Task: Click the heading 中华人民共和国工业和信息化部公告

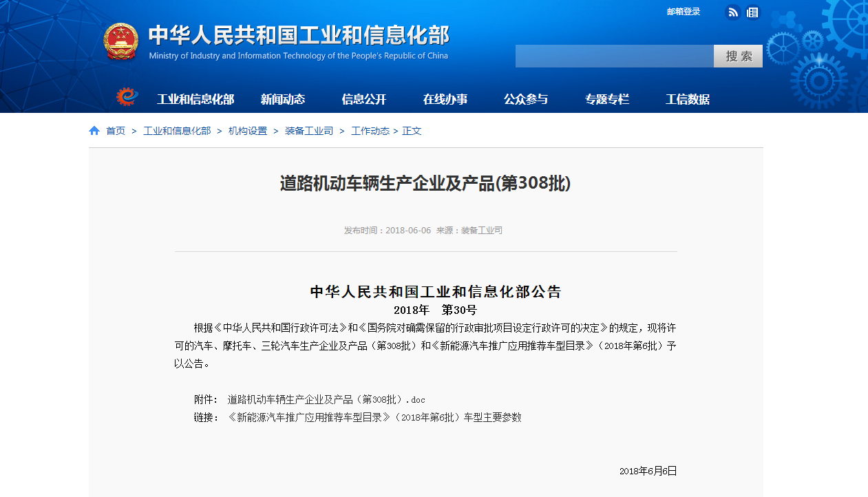Action: [436, 291]
